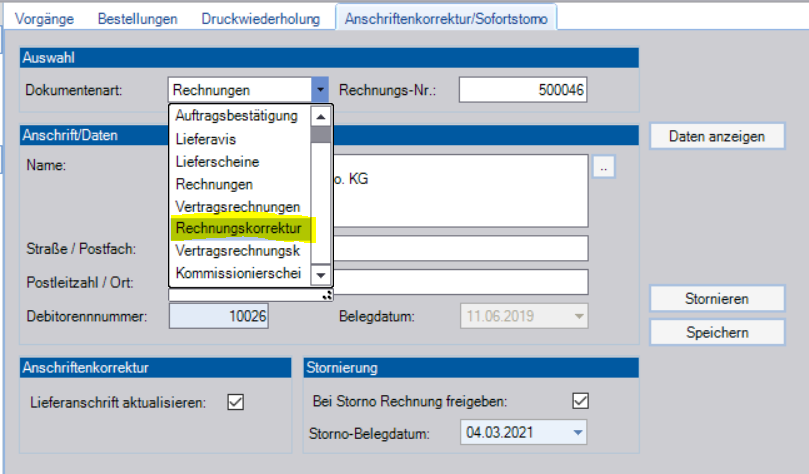Choose Vertragsrechnungen from the list
Screen dimensions: 809x474
[x=238, y=207]
